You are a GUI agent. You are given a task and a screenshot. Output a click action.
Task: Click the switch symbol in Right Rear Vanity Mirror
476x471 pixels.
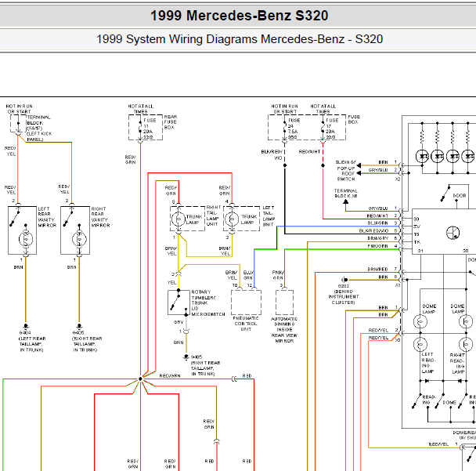[68, 218]
